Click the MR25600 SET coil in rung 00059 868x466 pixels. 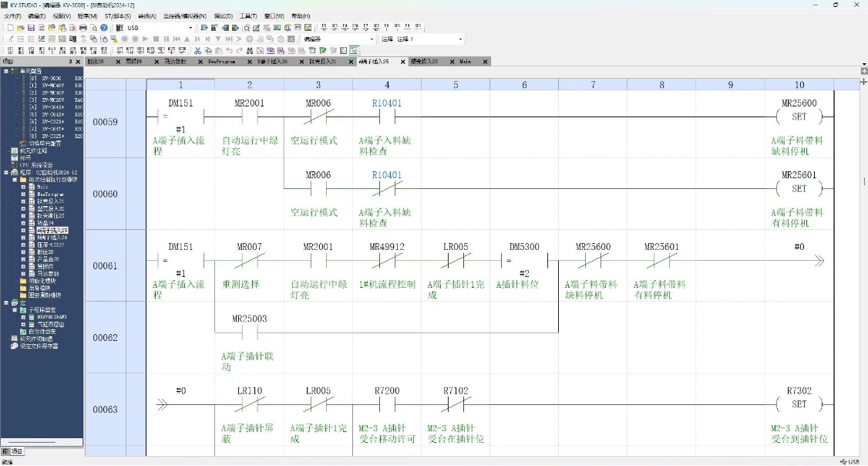[799, 117]
